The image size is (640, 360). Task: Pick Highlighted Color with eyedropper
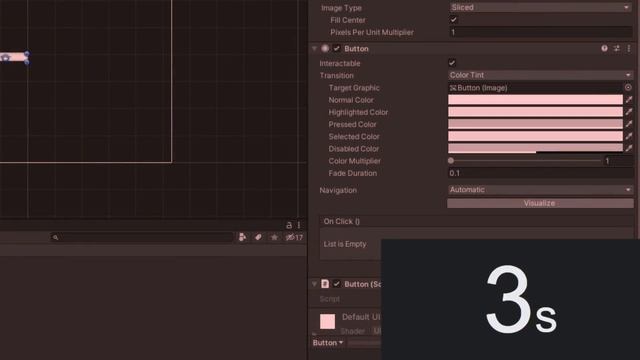[629, 112]
